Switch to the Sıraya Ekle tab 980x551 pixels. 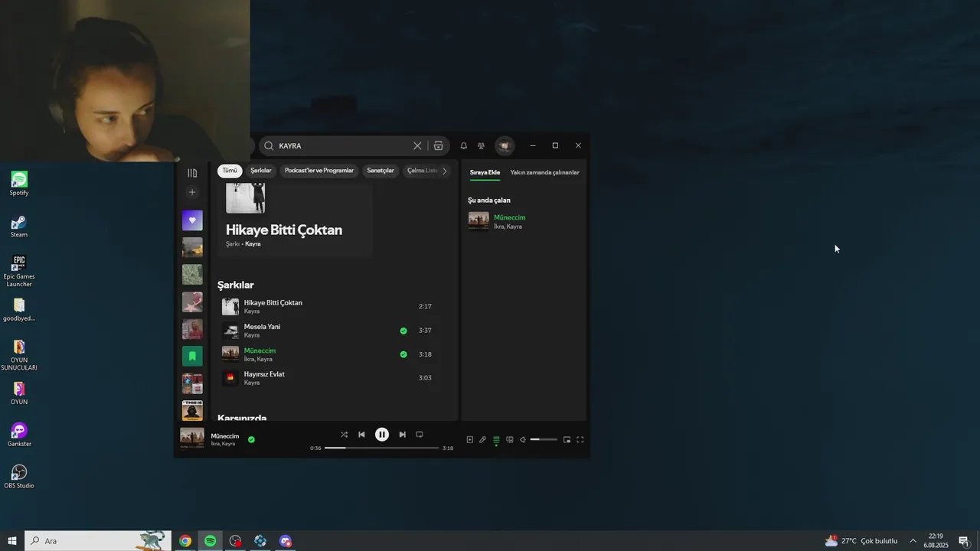(x=485, y=172)
